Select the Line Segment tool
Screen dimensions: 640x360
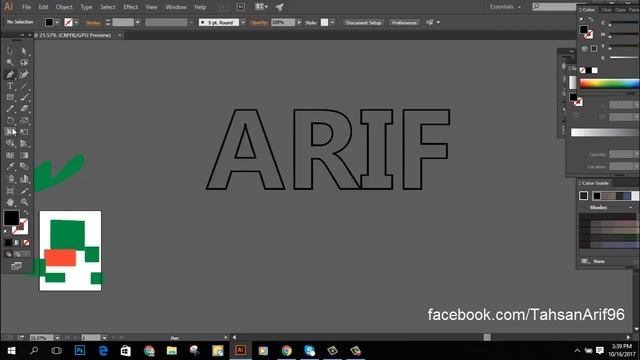(x=24, y=86)
